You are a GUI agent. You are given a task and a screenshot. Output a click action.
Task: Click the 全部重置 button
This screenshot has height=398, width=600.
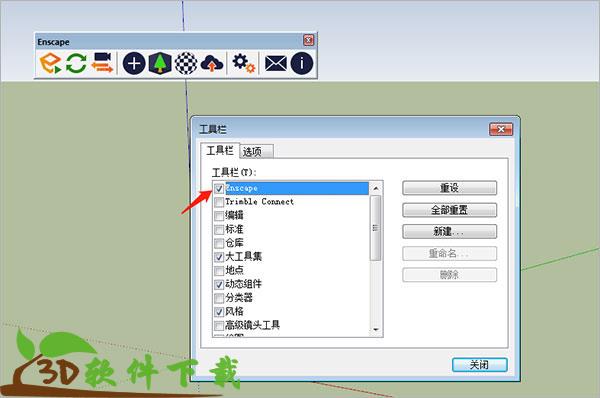(x=450, y=210)
